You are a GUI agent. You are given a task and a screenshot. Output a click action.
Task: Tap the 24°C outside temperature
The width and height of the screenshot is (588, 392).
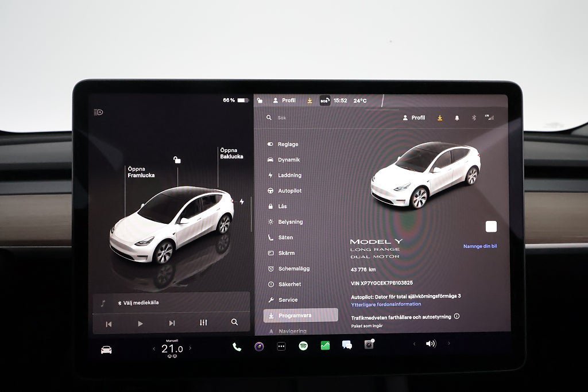[x=360, y=100]
